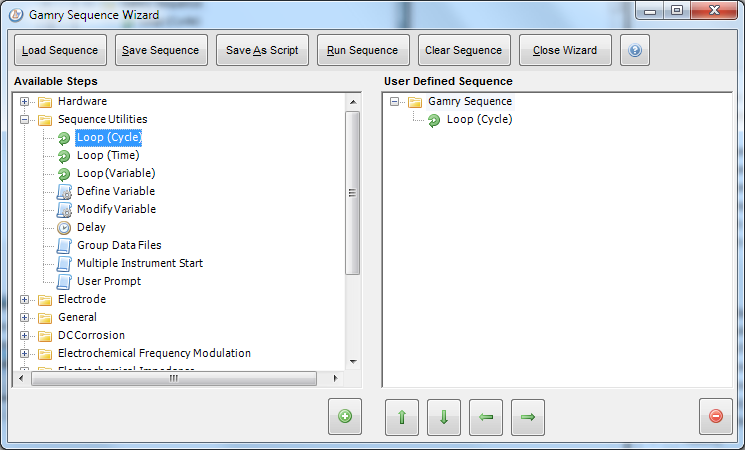Image resolution: width=745 pixels, height=450 pixels.
Task: Select the Define Variable step
Action: tap(116, 191)
